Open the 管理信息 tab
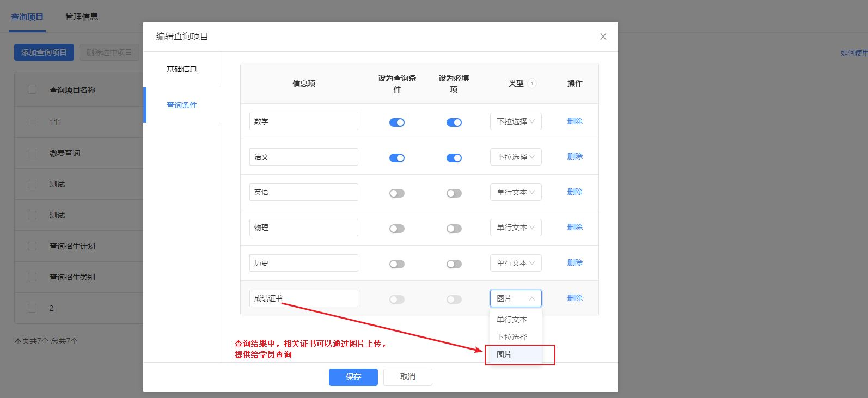The image size is (868, 398). (82, 17)
